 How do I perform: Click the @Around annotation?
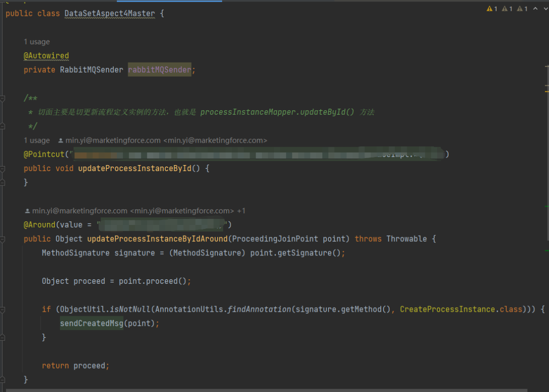tap(39, 225)
